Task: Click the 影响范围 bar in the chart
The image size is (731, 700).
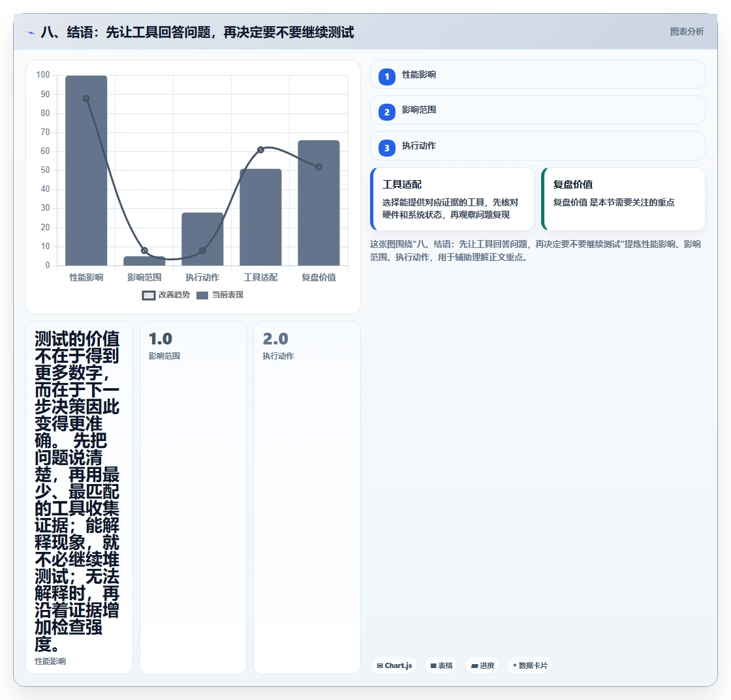Action: [x=144, y=261]
